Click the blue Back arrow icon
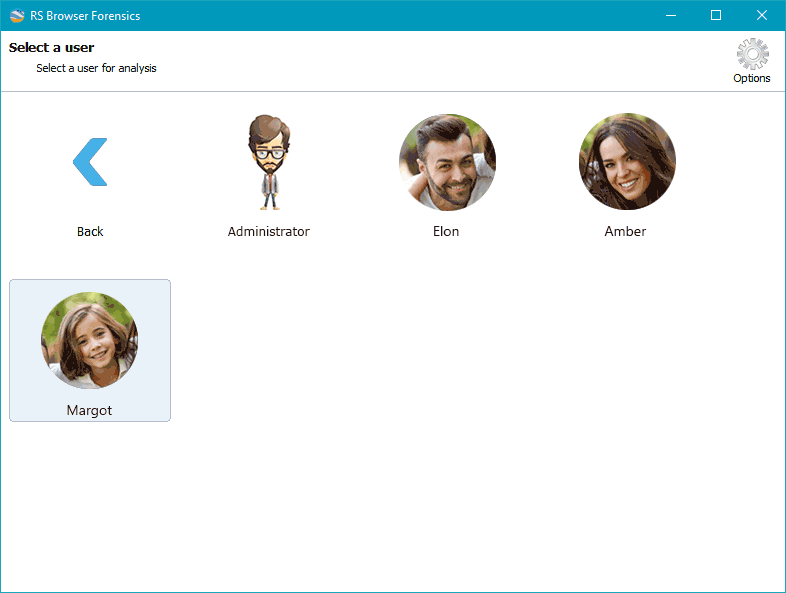This screenshot has width=786, height=593. click(90, 162)
